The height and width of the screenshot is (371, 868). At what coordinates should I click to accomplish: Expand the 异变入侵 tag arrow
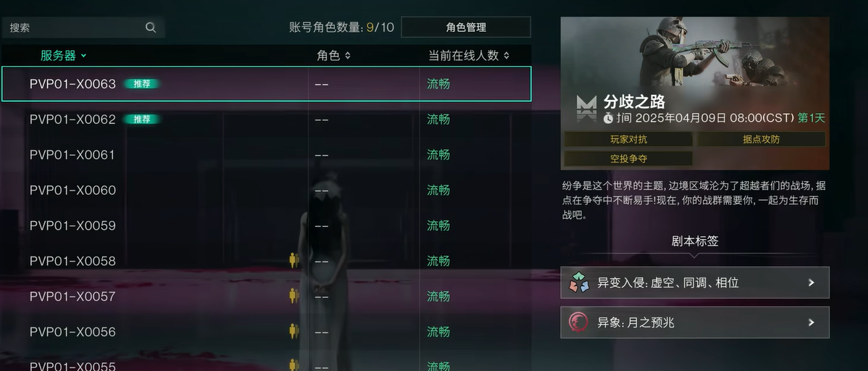click(x=811, y=283)
